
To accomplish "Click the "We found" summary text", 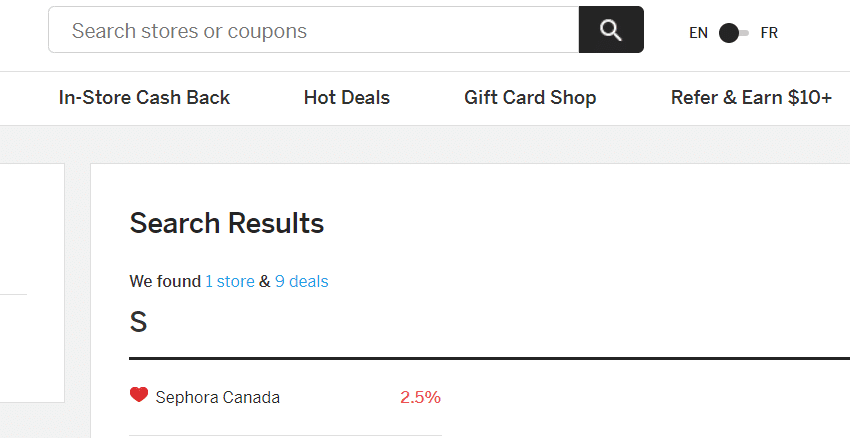I will 165,281.
